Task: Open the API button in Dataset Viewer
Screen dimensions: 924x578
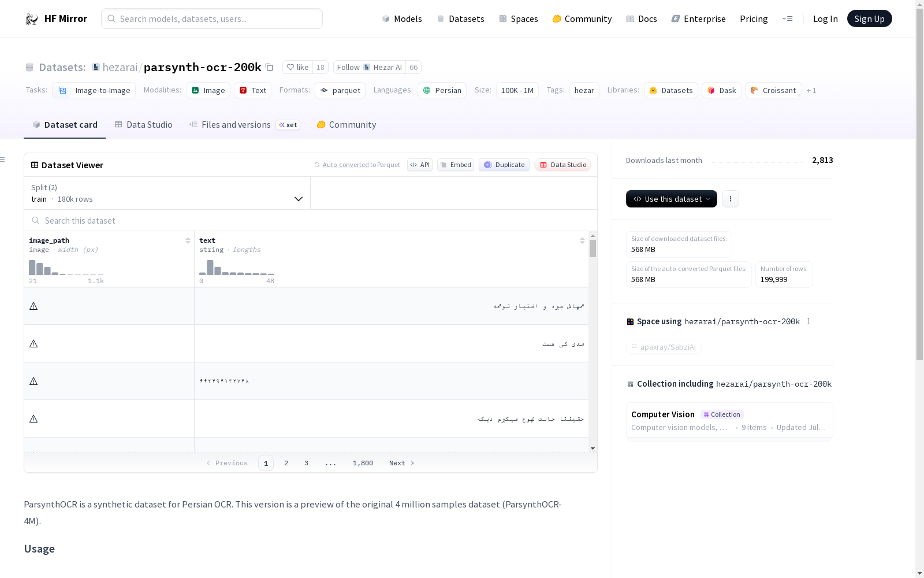Action: click(x=420, y=165)
